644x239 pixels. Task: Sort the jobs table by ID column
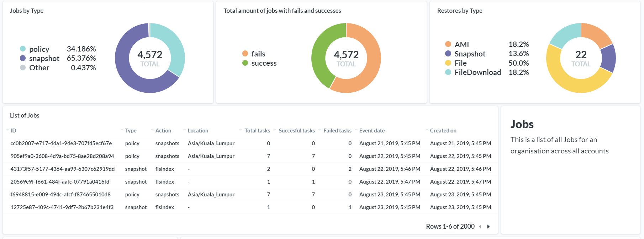pyautogui.click(x=13, y=131)
